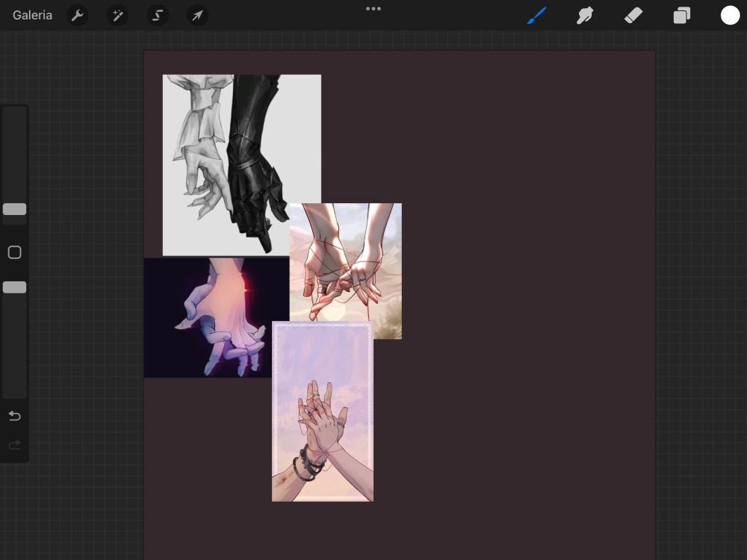Open the Selection tool
Image resolution: width=747 pixels, height=560 pixels.
tap(157, 16)
